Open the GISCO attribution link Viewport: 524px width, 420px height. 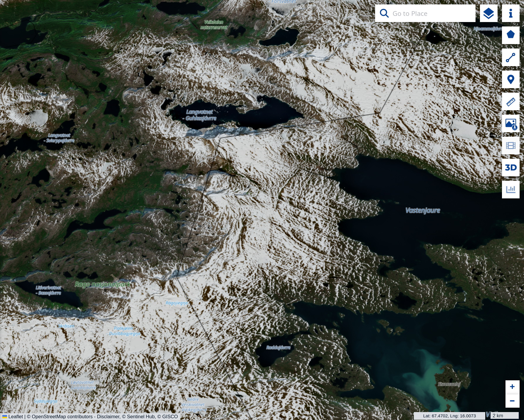coord(170,416)
